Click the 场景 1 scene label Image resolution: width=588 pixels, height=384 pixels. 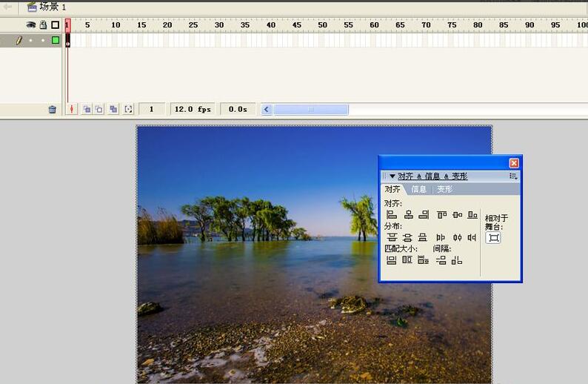[x=52, y=7]
